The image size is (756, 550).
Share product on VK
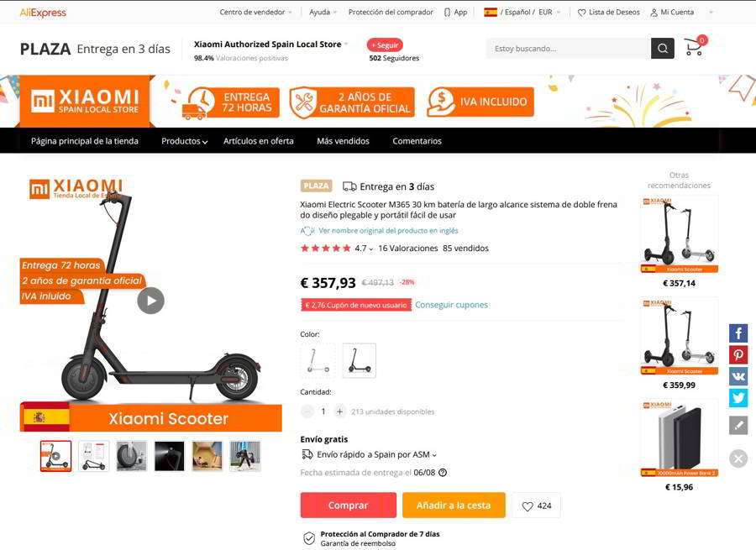(738, 376)
